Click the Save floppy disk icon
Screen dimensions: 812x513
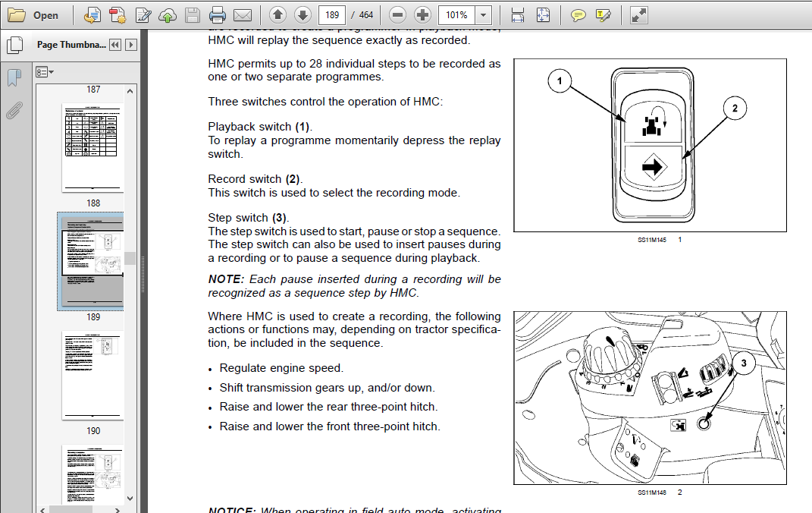(x=193, y=15)
